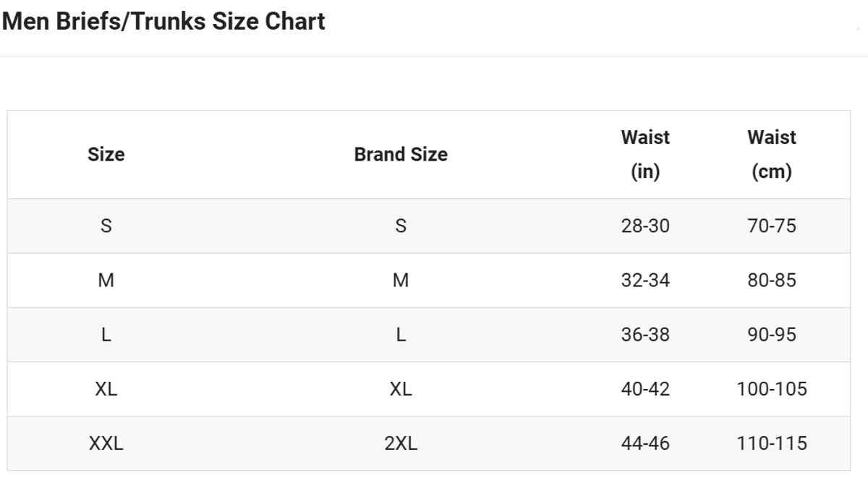Click the 'Waist (cm)' column header
The height and width of the screenshot is (486, 868).
pos(772,154)
